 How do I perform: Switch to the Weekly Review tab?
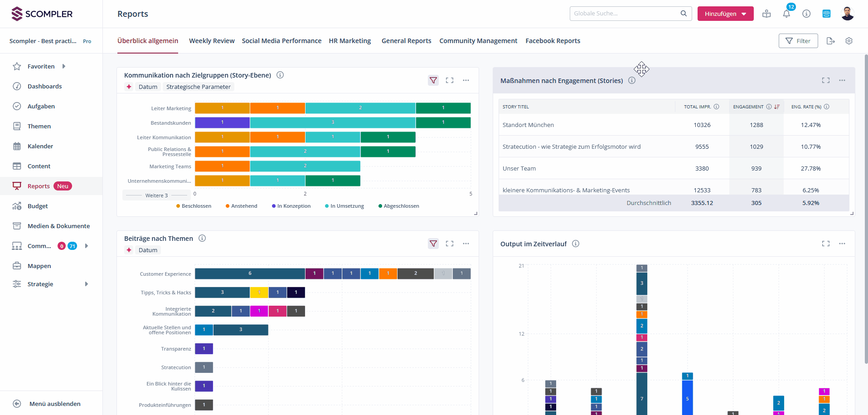point(212,41)
